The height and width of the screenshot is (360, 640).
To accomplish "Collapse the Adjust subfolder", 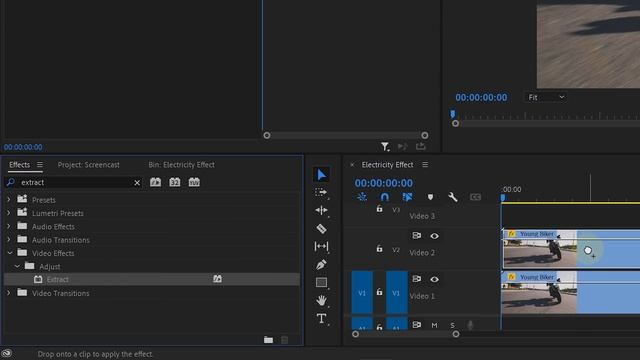I will [x=17, y=266].
